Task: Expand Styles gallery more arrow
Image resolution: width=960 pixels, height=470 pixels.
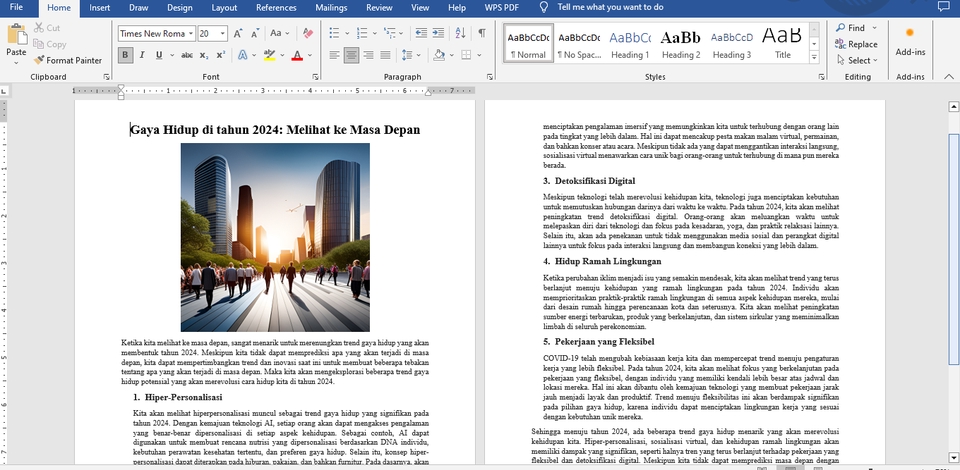Action: (814, 58)
